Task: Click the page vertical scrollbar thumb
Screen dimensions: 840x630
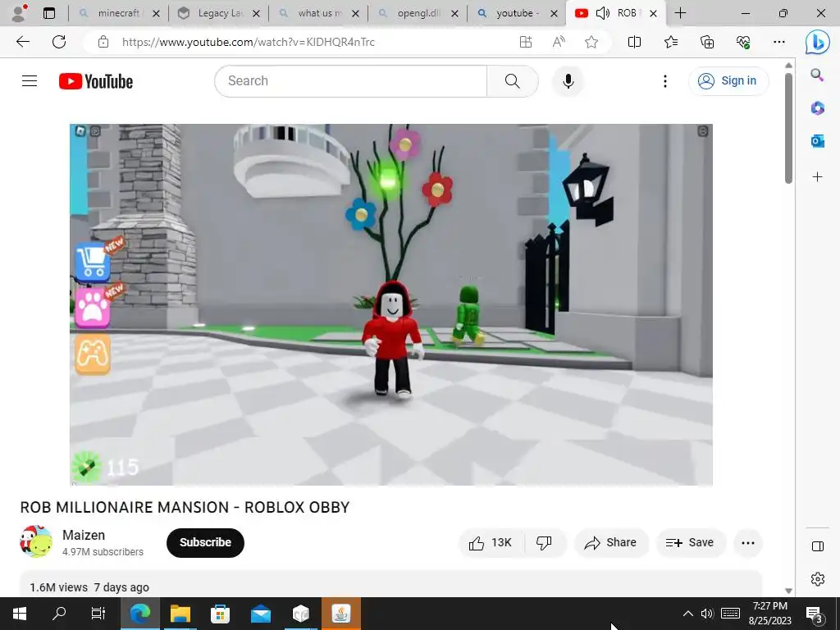Action: (788, 129)
